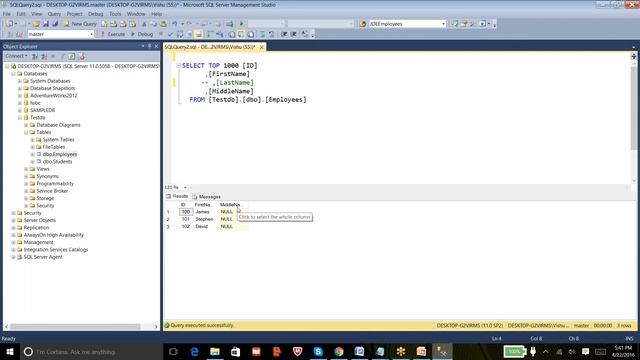Execute the current query
Screen dimensions: 640x360
pos(113,34)
